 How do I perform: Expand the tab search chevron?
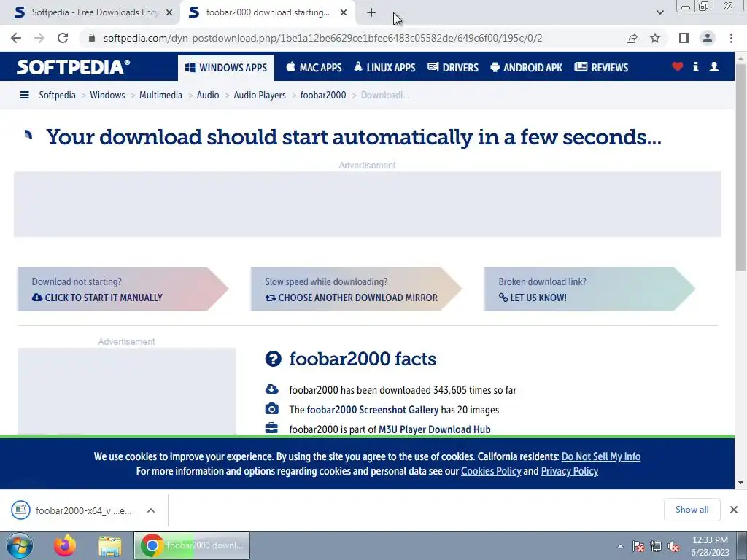point(659,13)
